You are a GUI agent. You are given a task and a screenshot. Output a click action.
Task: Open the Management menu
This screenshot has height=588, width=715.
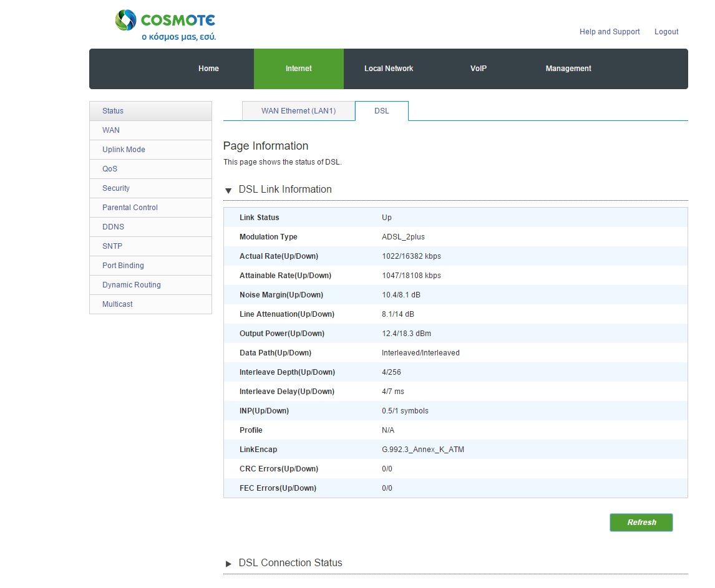pos(568,69)
